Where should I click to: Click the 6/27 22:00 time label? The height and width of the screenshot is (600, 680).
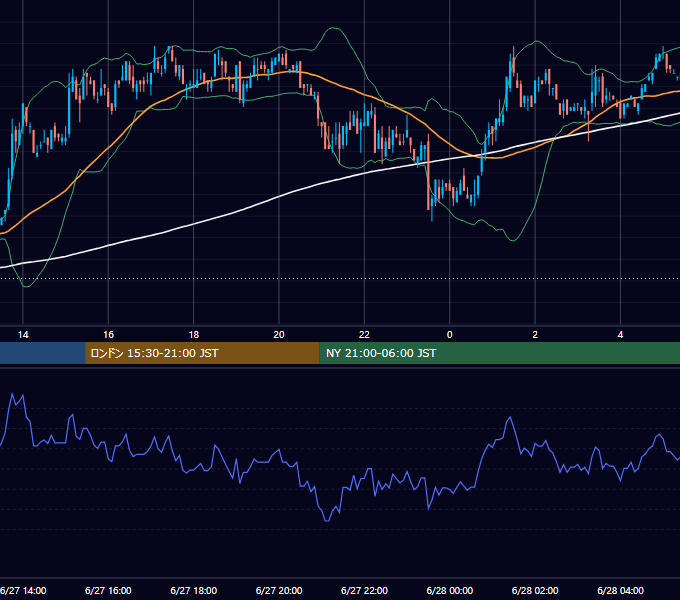pyautogui.click(x=364, y=590)
